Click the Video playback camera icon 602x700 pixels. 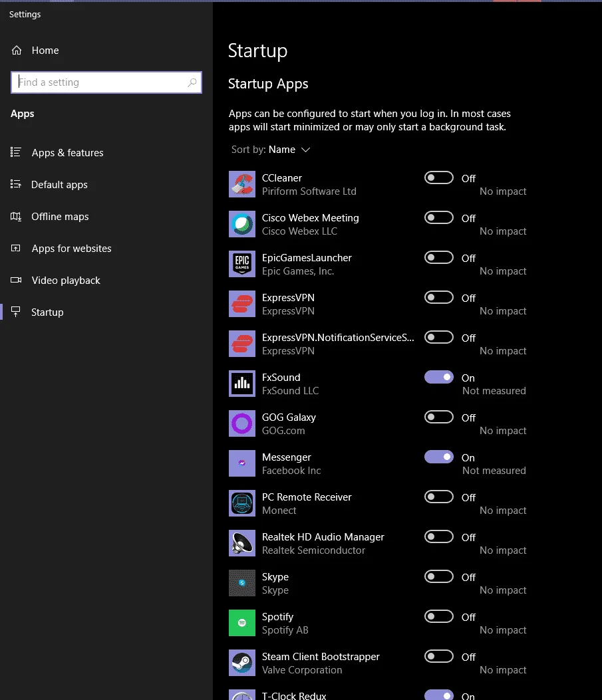16,280
